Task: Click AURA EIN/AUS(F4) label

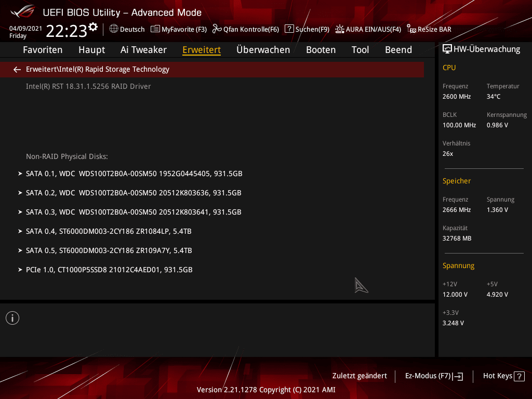Action: (374, 29)
